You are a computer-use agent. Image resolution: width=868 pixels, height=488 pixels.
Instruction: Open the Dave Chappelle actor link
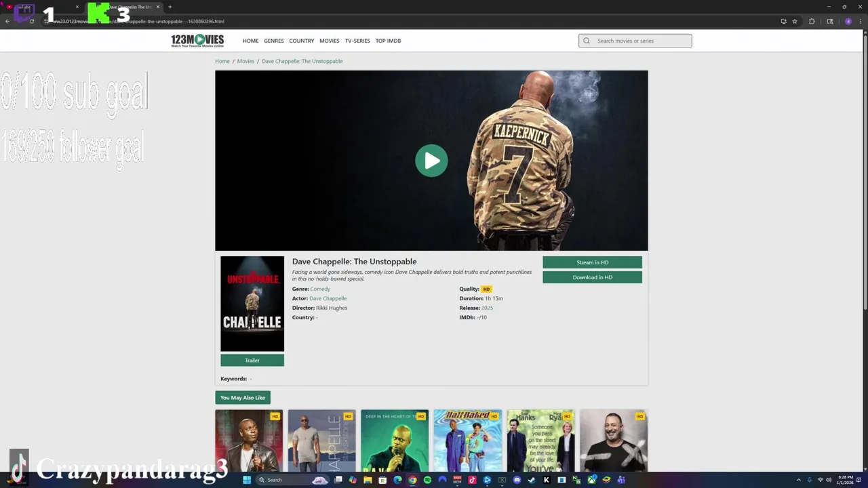click(328, 298)
